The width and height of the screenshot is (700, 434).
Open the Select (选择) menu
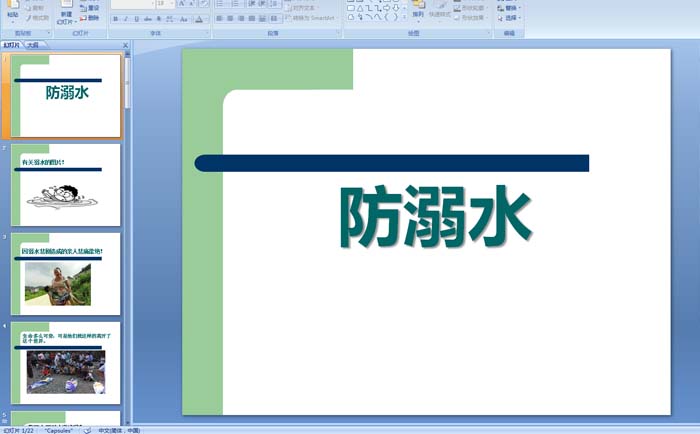[x=509, y=18]
